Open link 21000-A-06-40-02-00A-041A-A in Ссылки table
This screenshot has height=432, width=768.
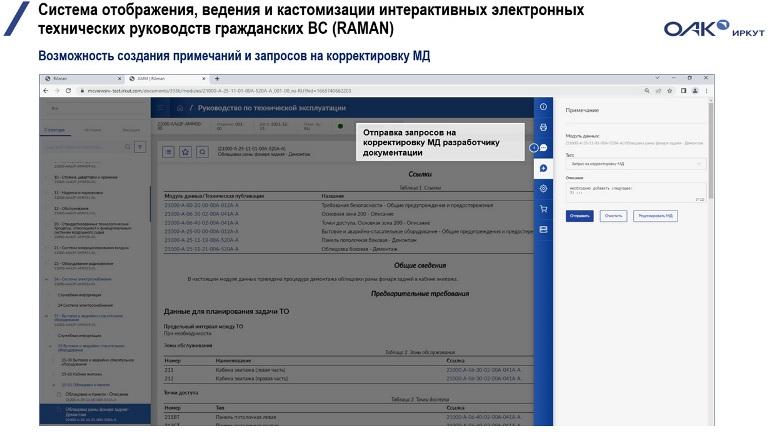[x=201, y=223]
